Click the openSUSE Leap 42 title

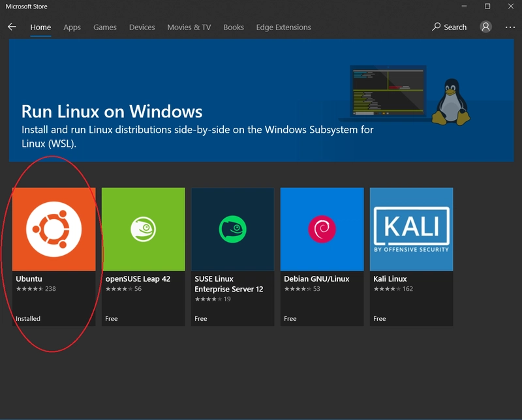pos(138,279)
